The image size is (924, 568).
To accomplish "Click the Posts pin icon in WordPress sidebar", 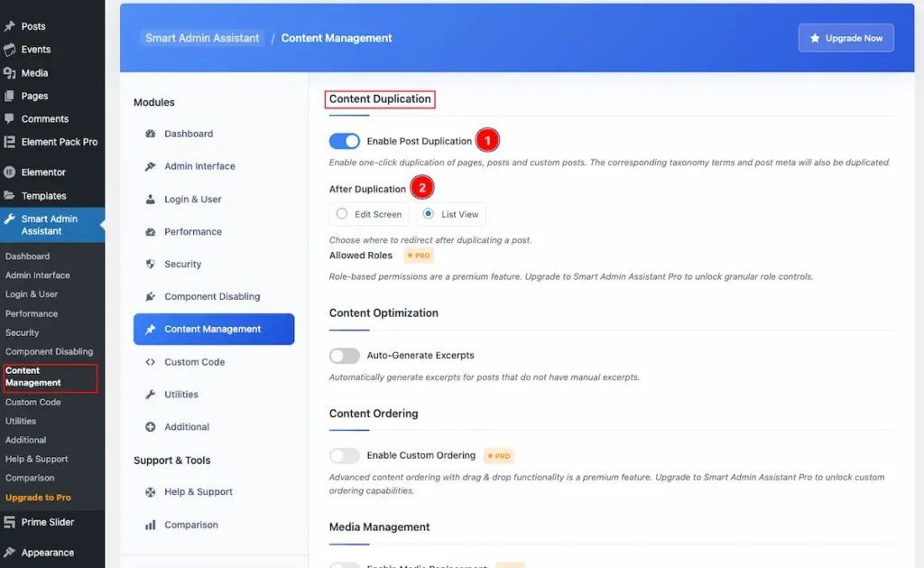I will pyautogui.click(x=9, y=26).
